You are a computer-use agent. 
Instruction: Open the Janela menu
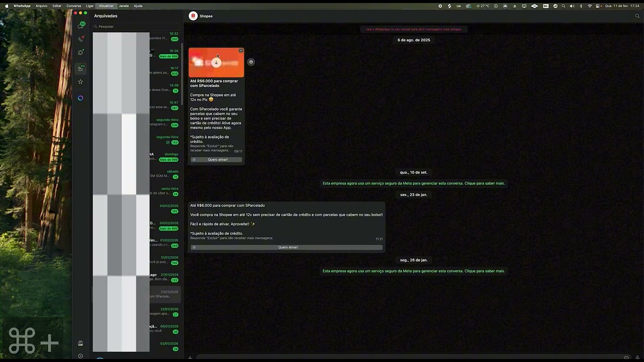coord(124,6)
